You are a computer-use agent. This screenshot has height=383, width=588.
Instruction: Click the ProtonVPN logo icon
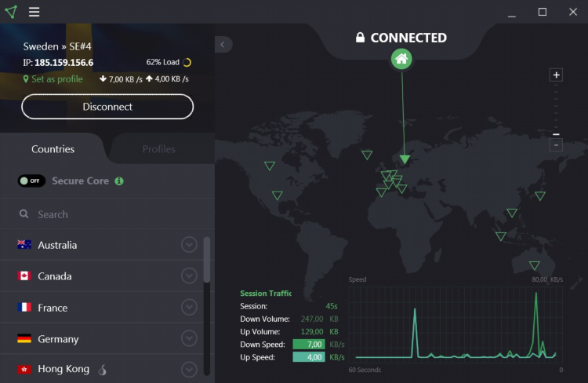11,12
